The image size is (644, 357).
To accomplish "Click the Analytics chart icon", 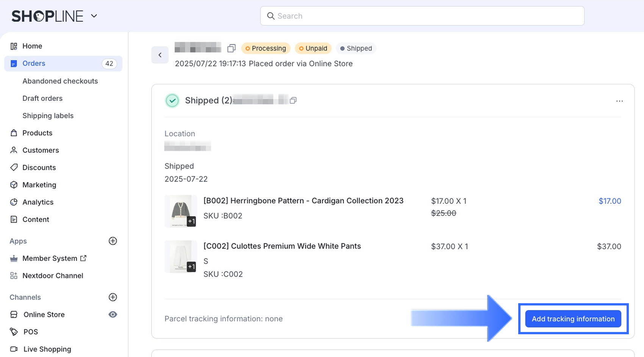I will click(x=14, y=202).
